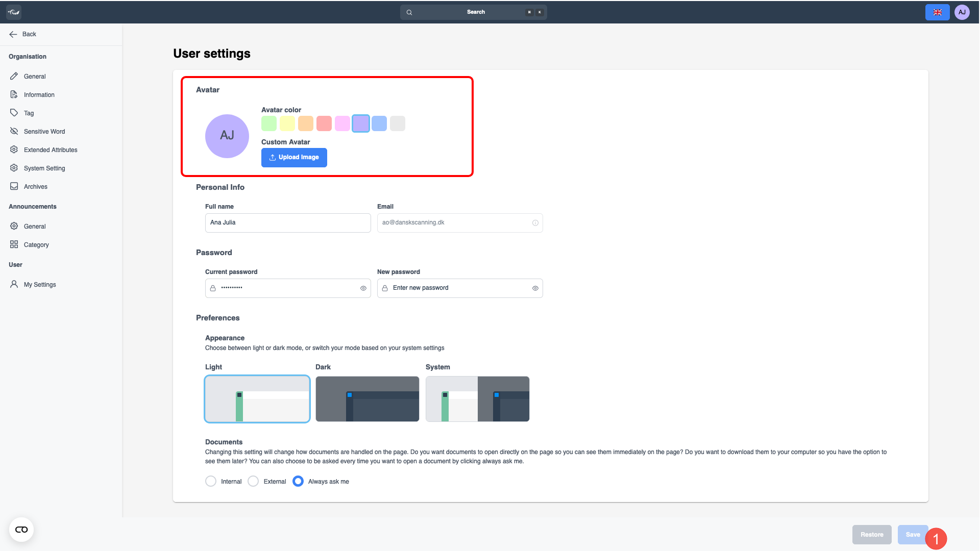Screen dimensions: 980x551
Task: Open the chat widget in bottom-left
Action: [21, 530]
